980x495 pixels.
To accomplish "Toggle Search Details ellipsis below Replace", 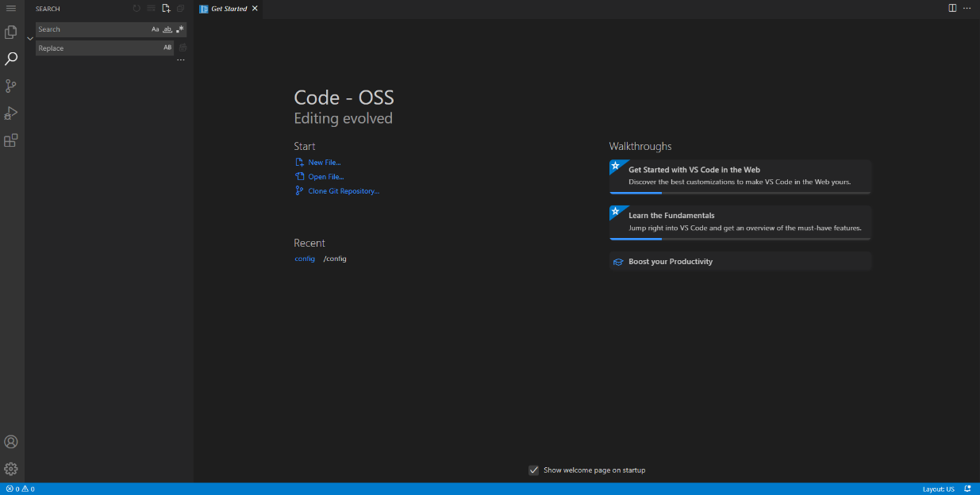I will coord(181,60).
